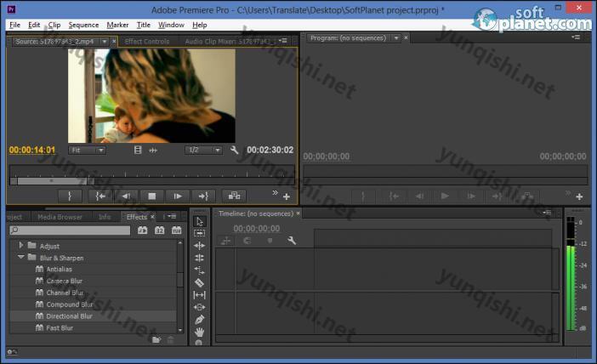The height and width of the screenshot is (364, 597).
Task: Switch to Media Browser tab
Action: click(60, 217)
